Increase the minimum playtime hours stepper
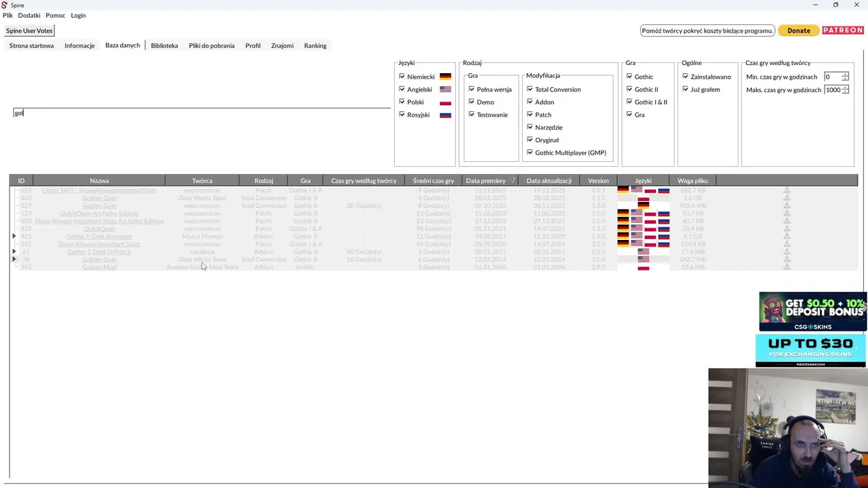This screenshot has width=868, height=488. (845, 75)
